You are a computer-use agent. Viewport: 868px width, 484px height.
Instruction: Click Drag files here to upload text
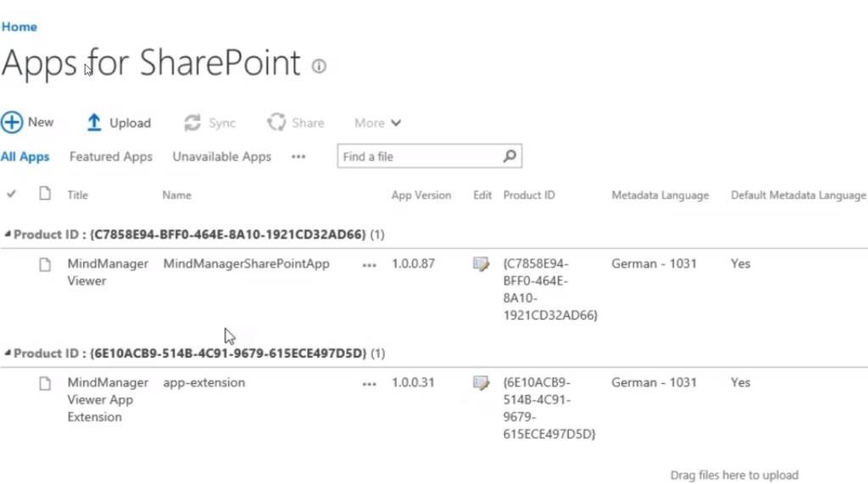tap(734, 476)
